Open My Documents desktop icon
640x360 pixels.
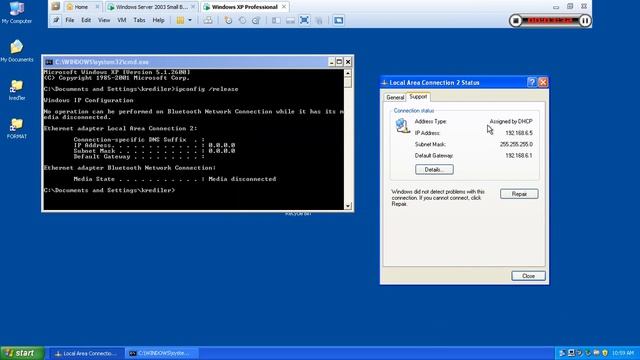tap(16, 51)
